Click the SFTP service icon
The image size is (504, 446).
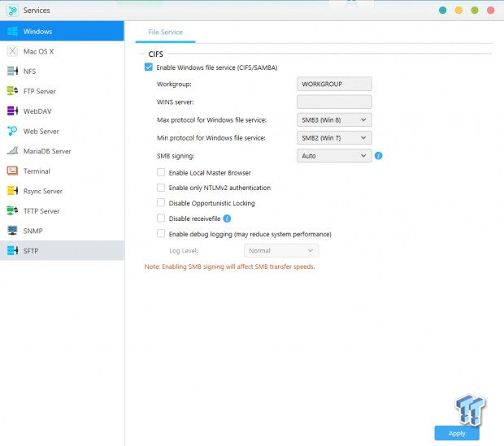(12, 250)
